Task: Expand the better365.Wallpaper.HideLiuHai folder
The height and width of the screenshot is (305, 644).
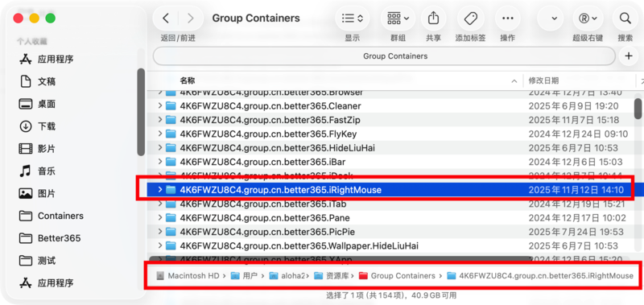Action: coord(160,245)
